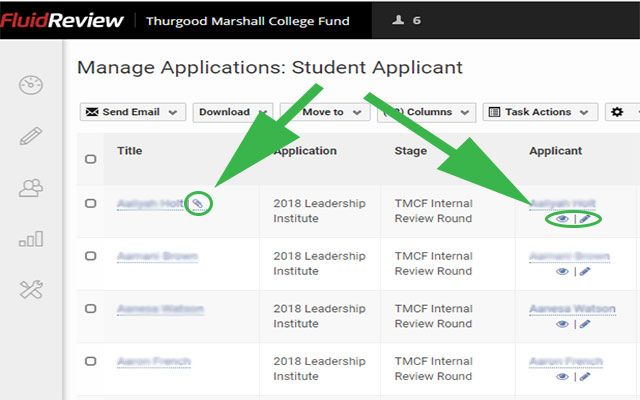640x400 pixels.
Task: Click Thurgood Marshall College Fund header text
Action: coord(248,21)
